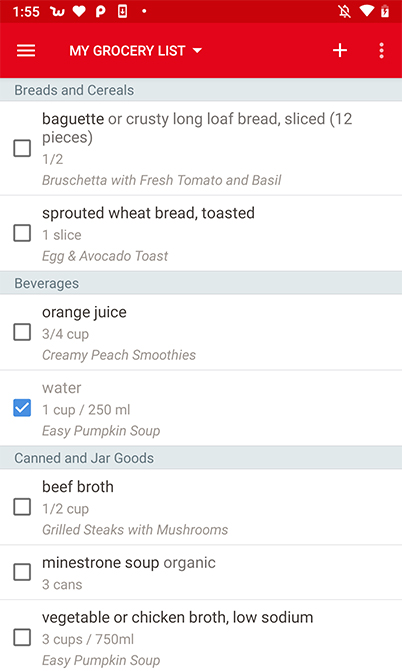
Task: Tap the heart icon in status bar
Action: tap(79, 12)
